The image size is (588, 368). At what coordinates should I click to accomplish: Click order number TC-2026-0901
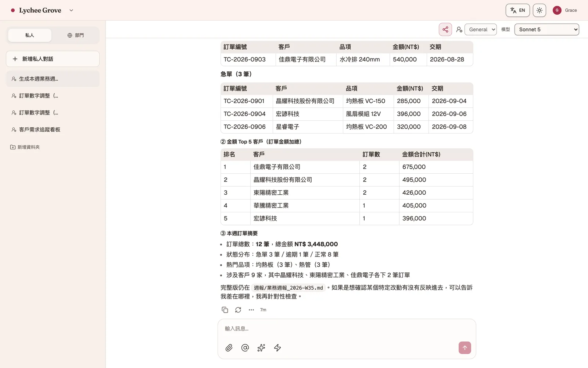[244, 101]
